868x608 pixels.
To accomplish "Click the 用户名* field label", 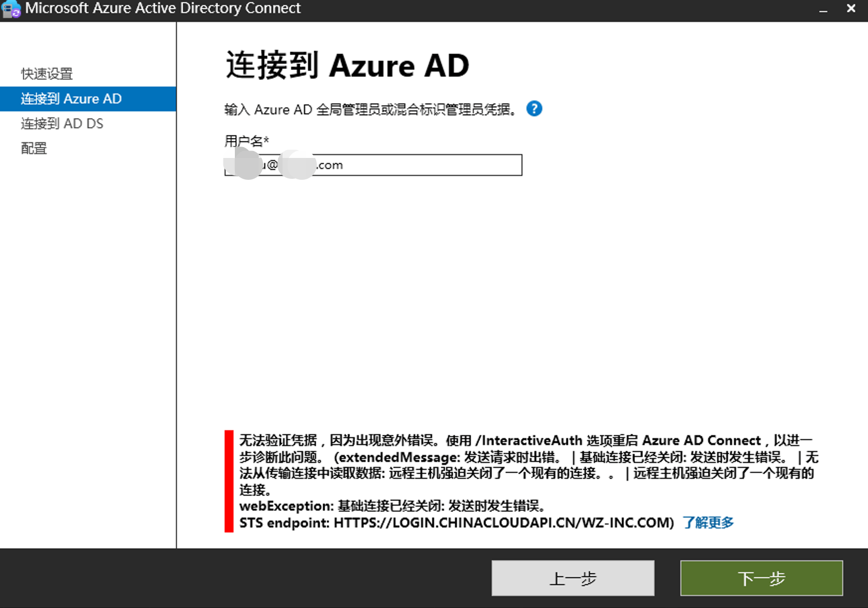I will [247, 141].
